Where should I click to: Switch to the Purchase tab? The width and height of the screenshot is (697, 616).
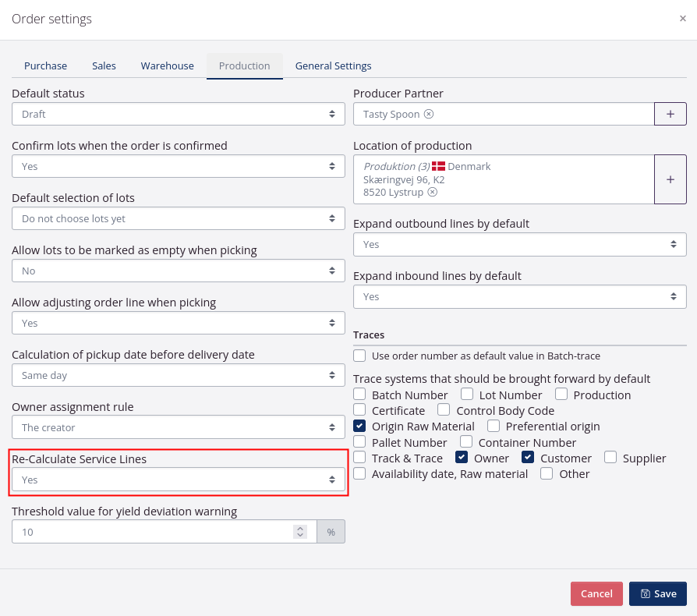pos(45,66)
